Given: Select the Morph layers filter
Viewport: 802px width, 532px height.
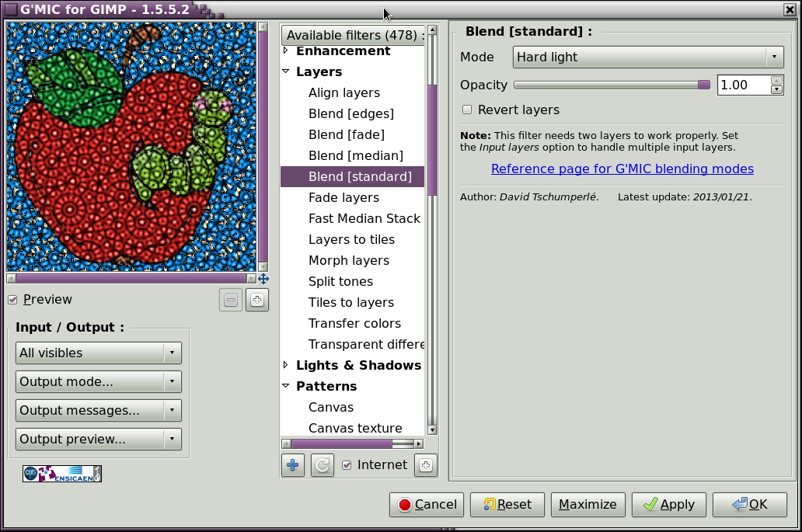Looking at the screenshot, I should pyautogui.click(x=352, y=260).
